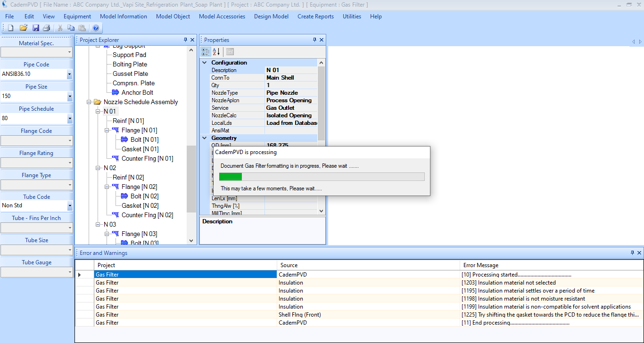Open the Material Spec. dropdown
644x343 pixels.
[69, 52]
